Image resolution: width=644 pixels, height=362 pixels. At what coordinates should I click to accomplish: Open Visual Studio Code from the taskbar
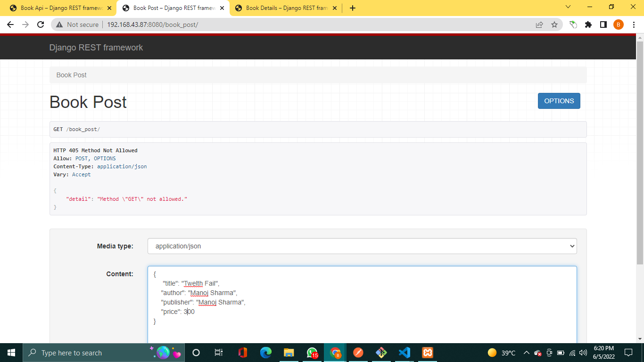tap(405, 353)
